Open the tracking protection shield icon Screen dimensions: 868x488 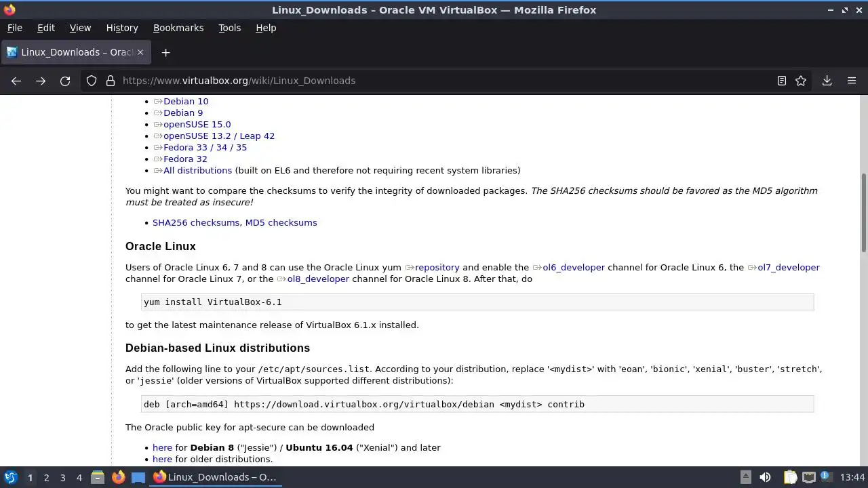(92, 81)
